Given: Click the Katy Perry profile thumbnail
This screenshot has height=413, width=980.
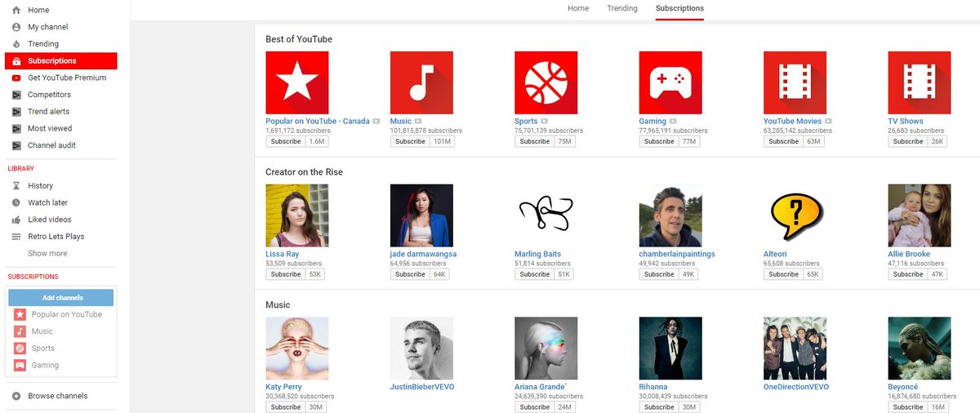Looking at the screenshot, I should coord(297,349).
